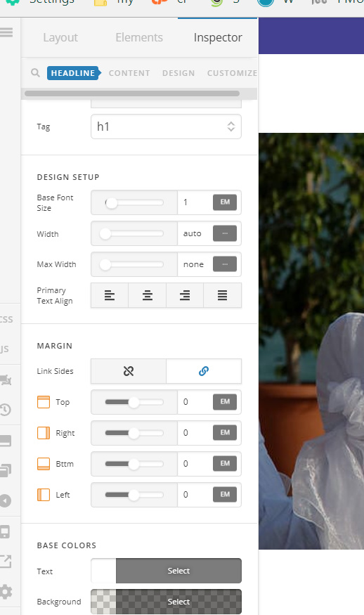Screen dimensions: 364x615
Task: Select right text align icon
Action: click(x=185, y=295)
